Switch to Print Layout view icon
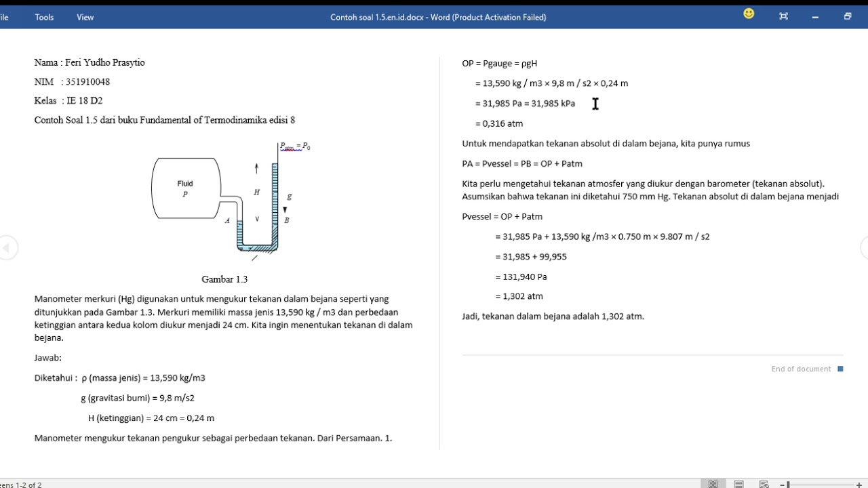This screenshot has width=868, height=488. coord(738,484)
